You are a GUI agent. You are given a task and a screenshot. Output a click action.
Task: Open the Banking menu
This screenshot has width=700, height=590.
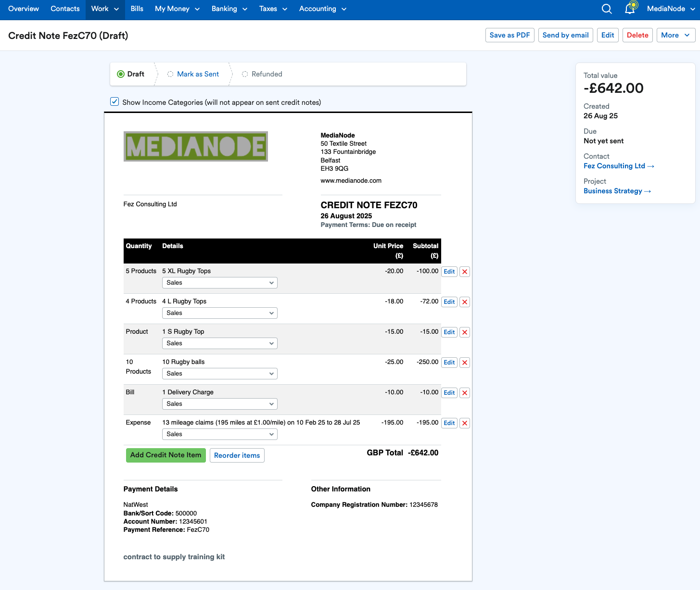click(x=229, y=9)
